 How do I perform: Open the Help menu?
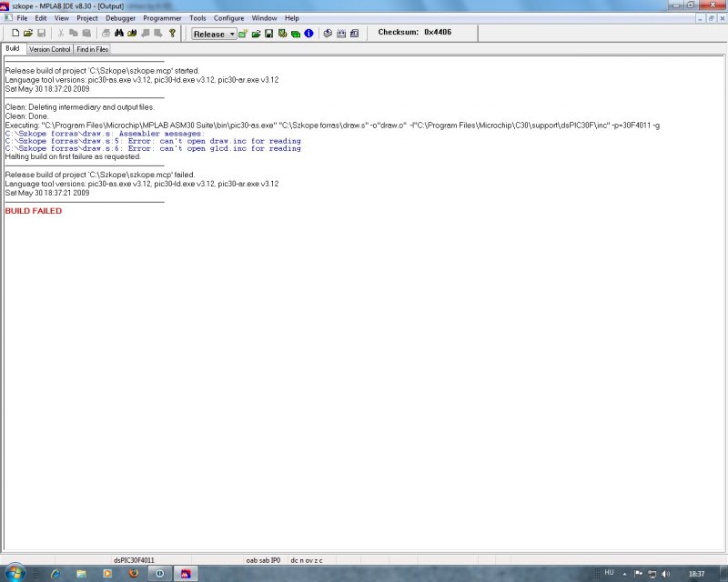pos(291,18)
